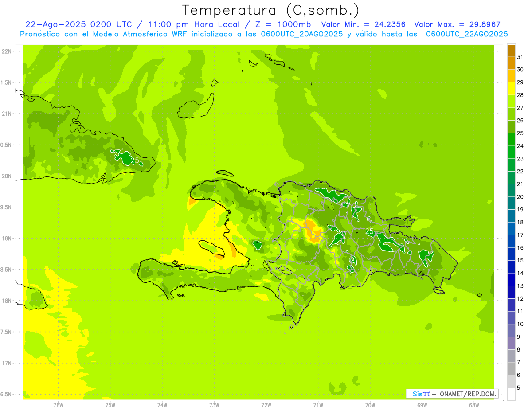
Task: Click the legend value 28
Action: [x=520, y=95]
